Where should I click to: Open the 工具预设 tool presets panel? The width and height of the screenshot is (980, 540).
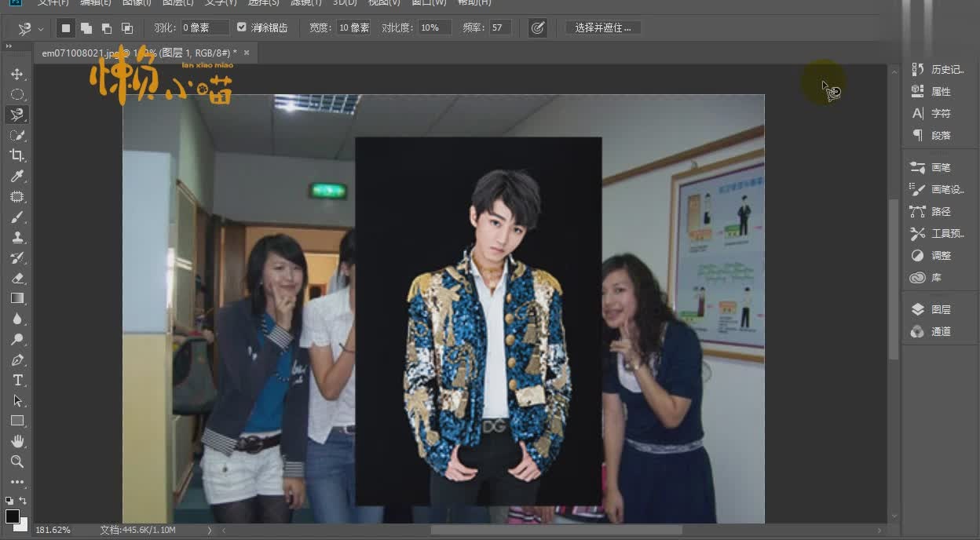click(x=938, y=233)
